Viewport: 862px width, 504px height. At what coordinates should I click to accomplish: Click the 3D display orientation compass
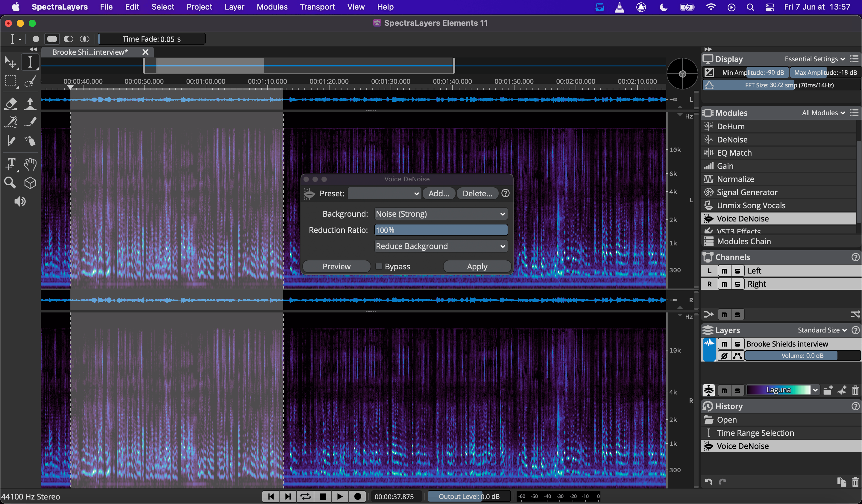[x=682, y=74]
